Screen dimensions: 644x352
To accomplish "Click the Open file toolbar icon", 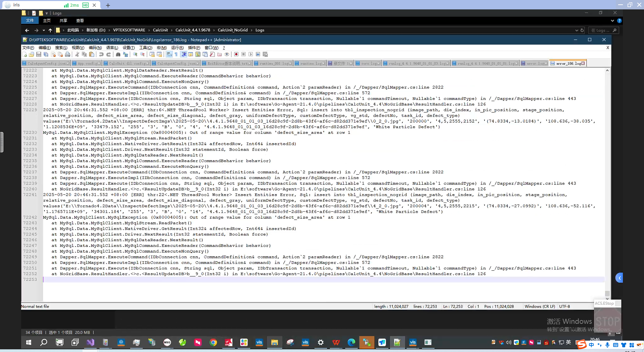I will tap(32, 54).
